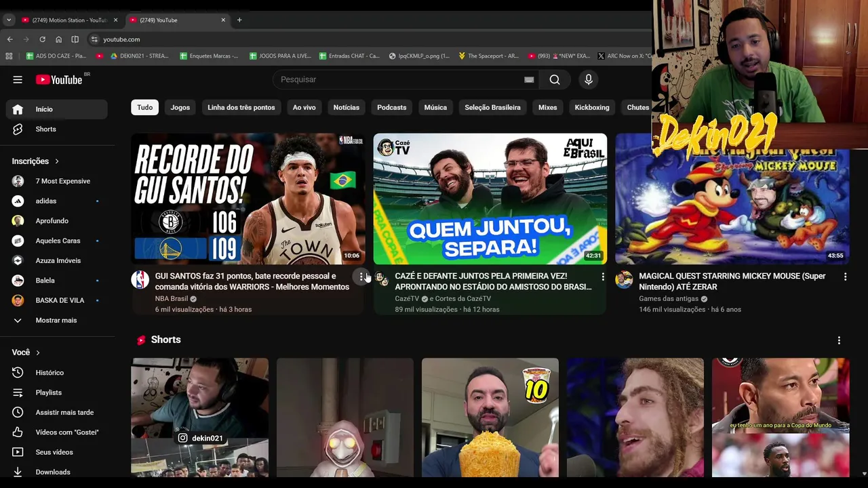Open Playlists in the sidebar
Image resolution: width=868 pixels, height=488 pixels.
click(x=57, y=392)
